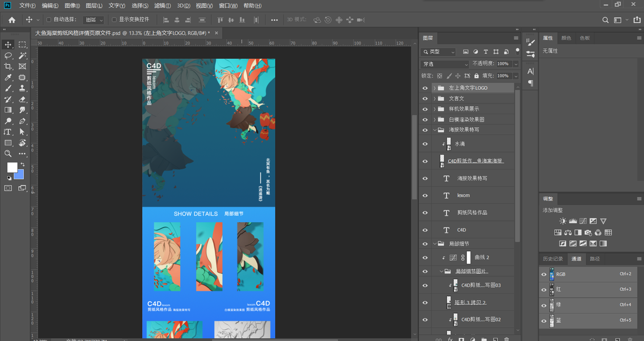
Task: Select the Path Selection arrow tool
Action: tap(22, 132)
